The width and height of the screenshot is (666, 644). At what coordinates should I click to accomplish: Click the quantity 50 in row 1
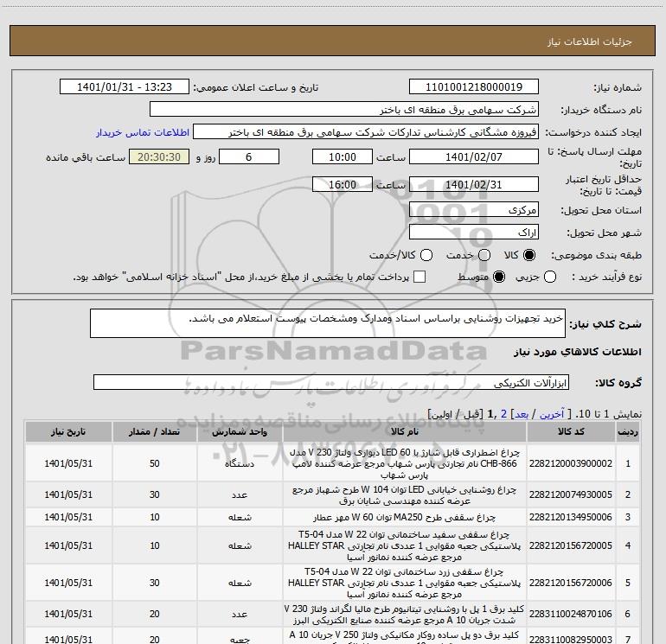click(x=154, y=463)
